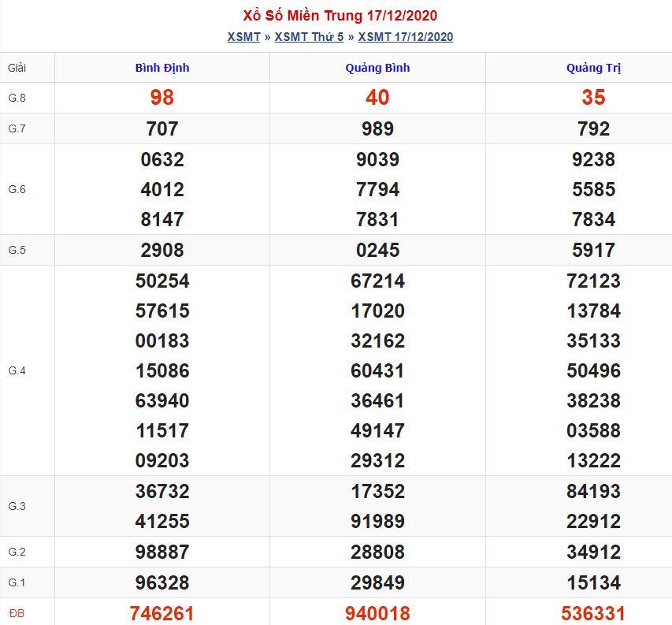
Task: Select the G.2 row label
Action: 17,552
